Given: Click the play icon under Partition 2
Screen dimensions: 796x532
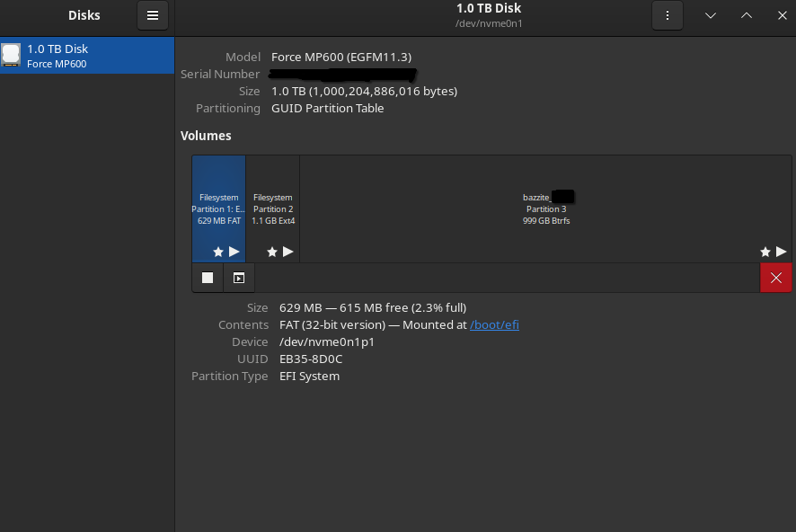Looking at the screenshot, I should coord(288,252).
